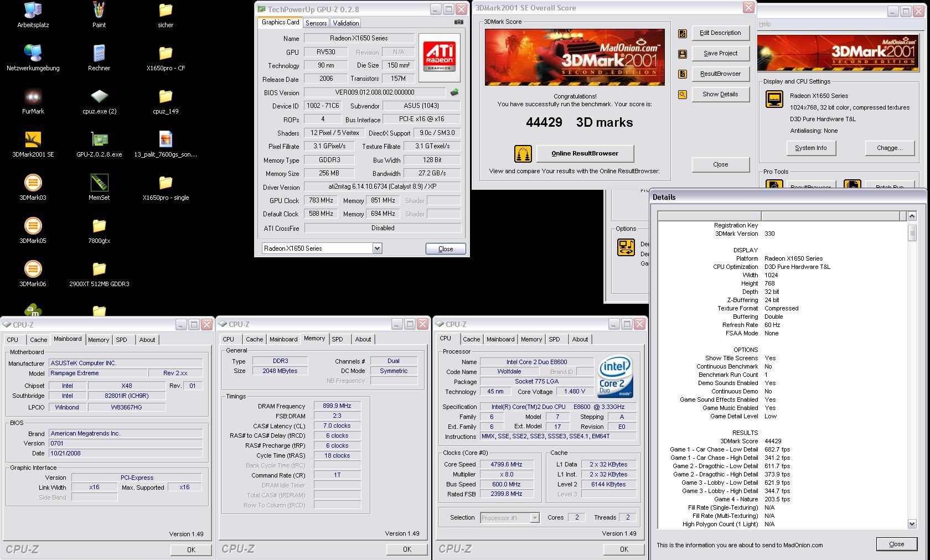Open the graphics card dropdown in GPU-Z
Screen dimensions: 930x560
tap(377, 248)
